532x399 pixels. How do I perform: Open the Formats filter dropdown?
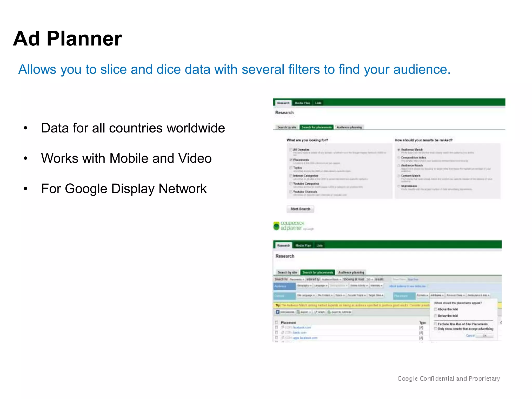pyautogui.click(x=422, y=295)
